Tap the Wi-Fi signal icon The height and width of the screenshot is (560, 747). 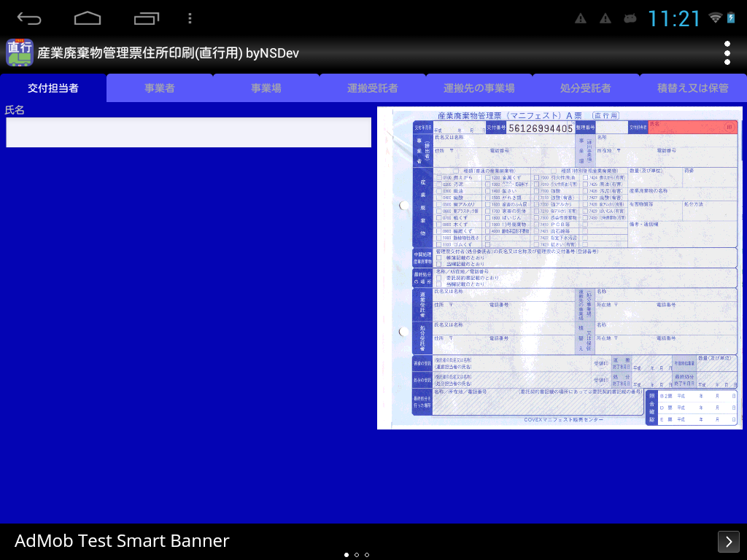point(715,18)
